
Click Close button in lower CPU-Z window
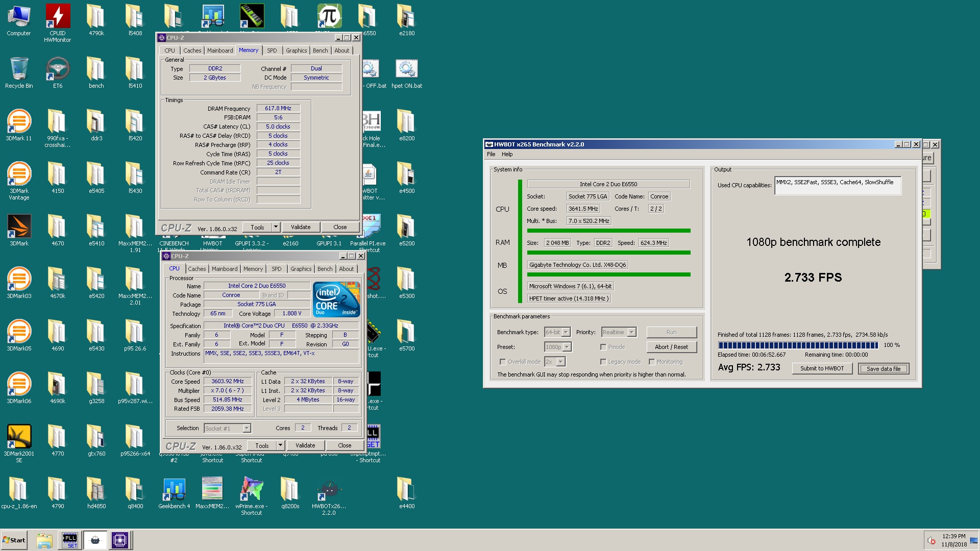click(345, 445)
